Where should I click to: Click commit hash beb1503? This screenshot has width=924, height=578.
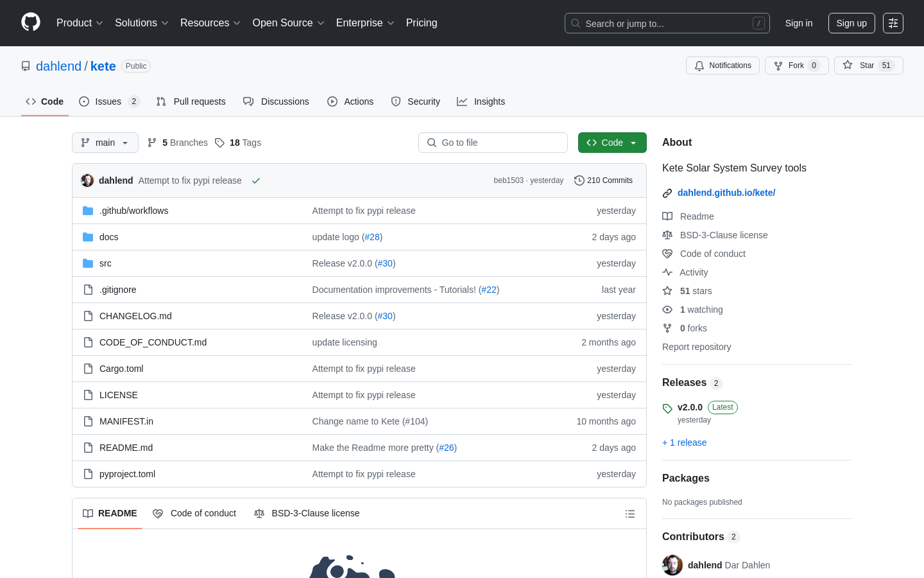[509, 180]
